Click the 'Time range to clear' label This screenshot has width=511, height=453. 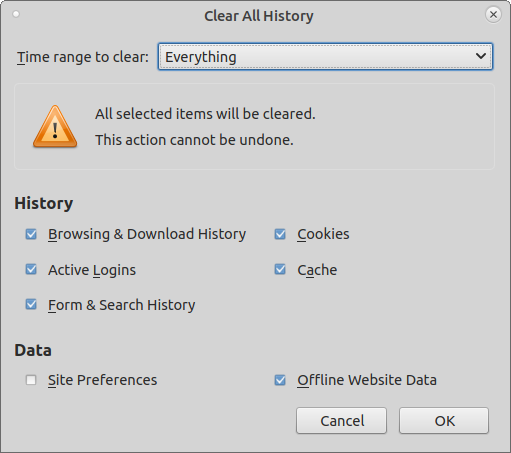83,57
